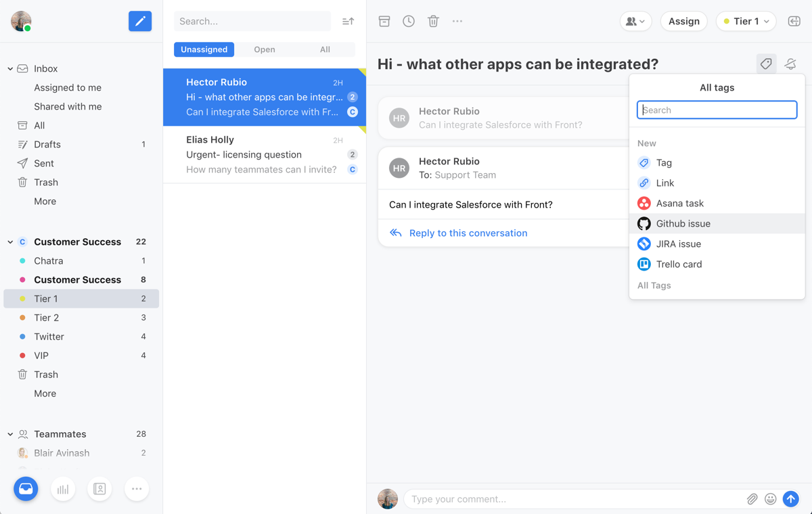Screen dimensions: 812x514
Task: Click Reply to this conversation
Action: [x=468, y=233]
